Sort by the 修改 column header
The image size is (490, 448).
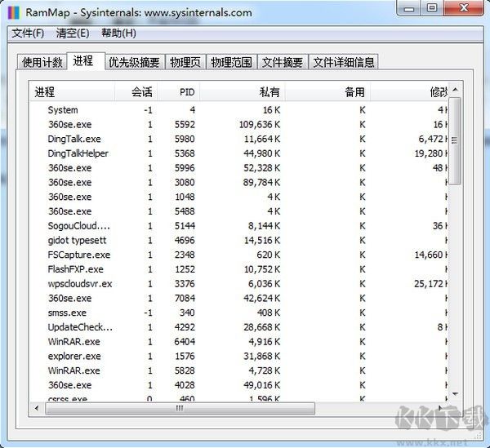[x=409, y=91]
